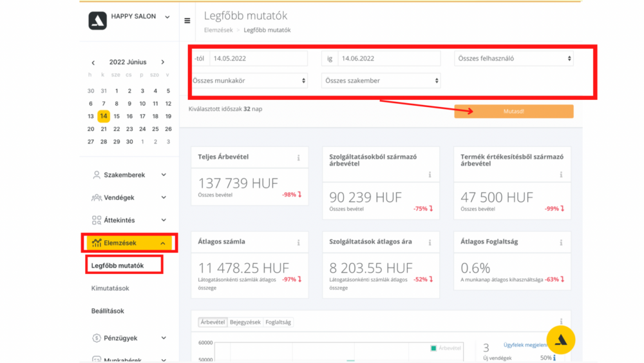Viewport: 644px width, 363px height.
Task: Expand the Pénzügyek menu section
Action: click(164, 338)
